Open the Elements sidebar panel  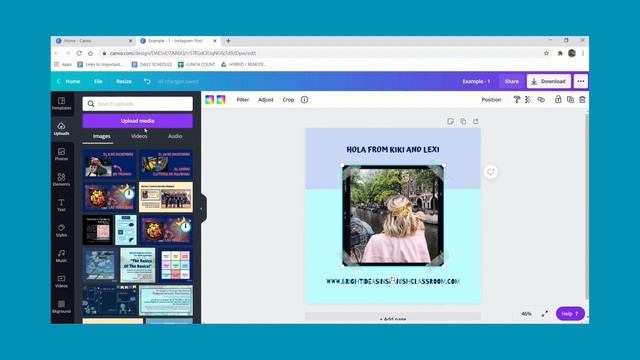click(61, 179)
